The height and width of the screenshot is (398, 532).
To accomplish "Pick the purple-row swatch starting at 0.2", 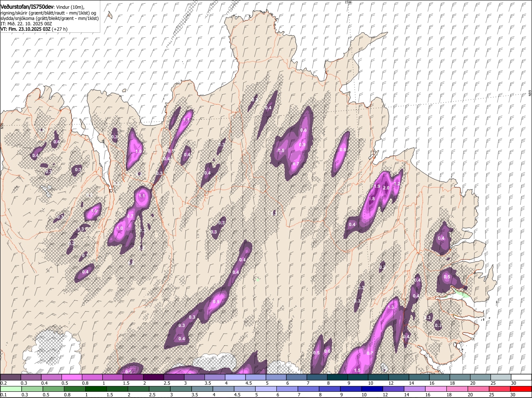I will [x=10, y=377].
